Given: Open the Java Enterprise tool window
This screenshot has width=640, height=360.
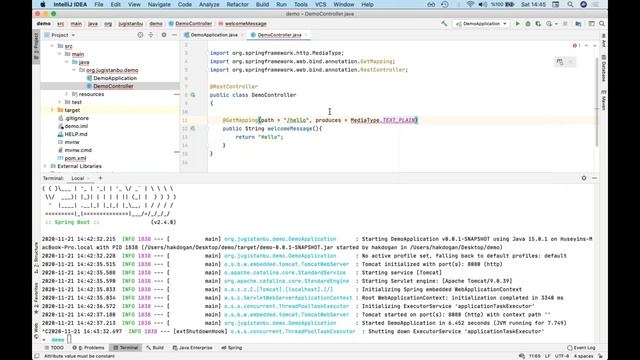Looking at the screenshot, I should click(192, 348).
